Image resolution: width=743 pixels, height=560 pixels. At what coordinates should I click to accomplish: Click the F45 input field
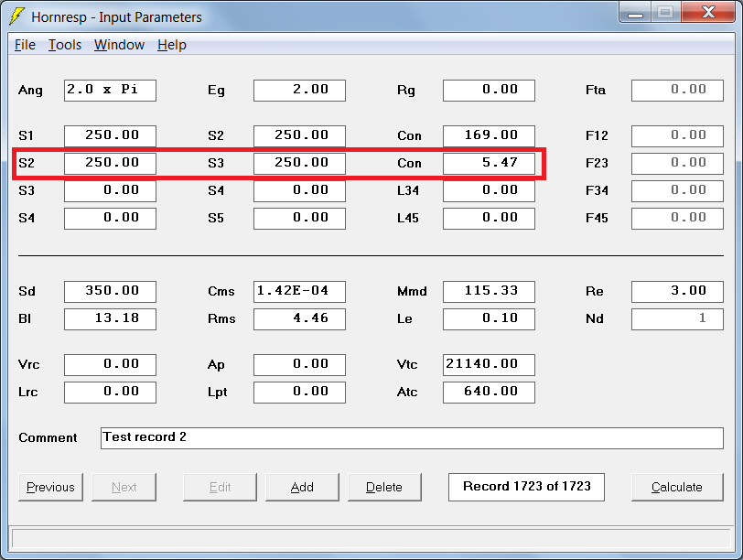[677, 219]
